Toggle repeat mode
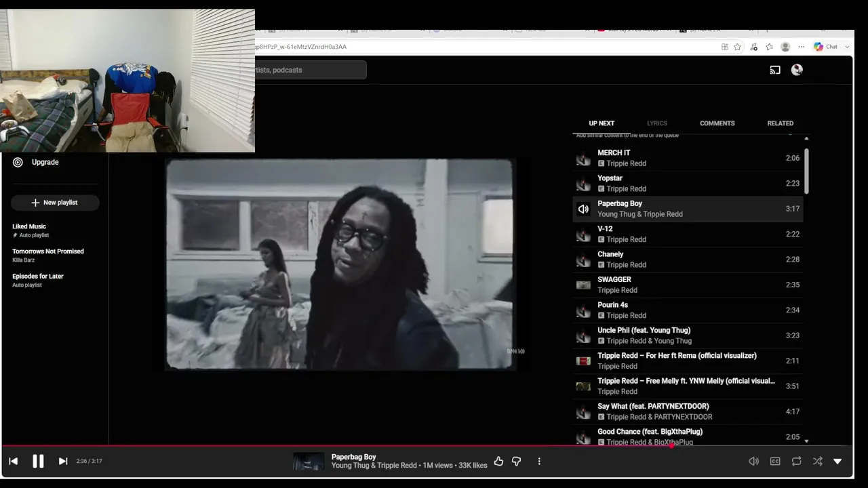This screenshot has height=488, width=868. [796, 461]
